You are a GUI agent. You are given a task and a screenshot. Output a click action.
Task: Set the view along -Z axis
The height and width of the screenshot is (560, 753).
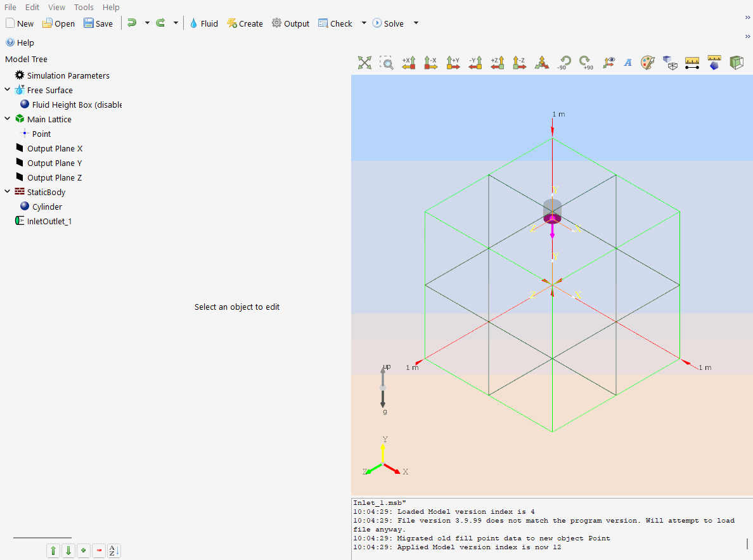[519, 62]
